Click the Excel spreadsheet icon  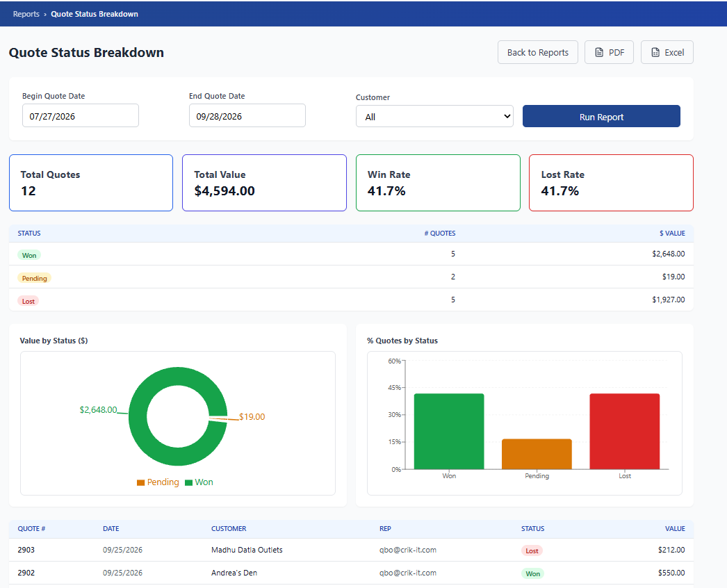coord(655,52)
